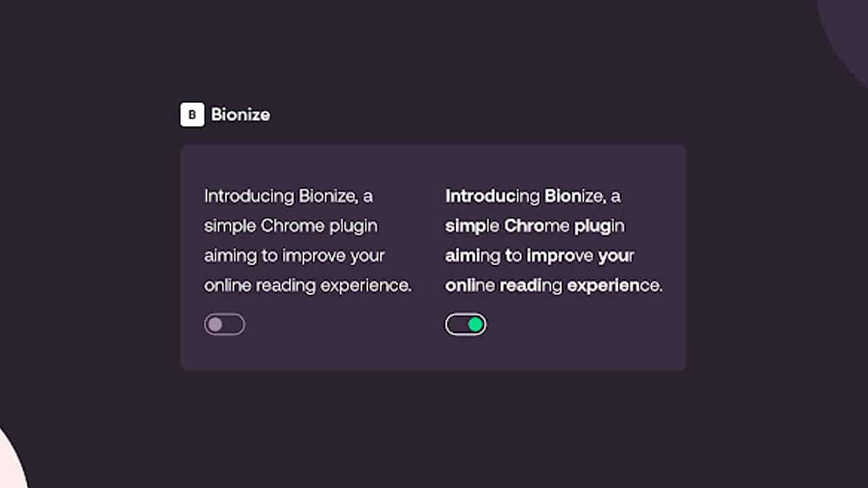Viewport: 868px width, 488px height.
Task: Click the half-bolded "experience." in the right paragraph
Action: [615, 285]
